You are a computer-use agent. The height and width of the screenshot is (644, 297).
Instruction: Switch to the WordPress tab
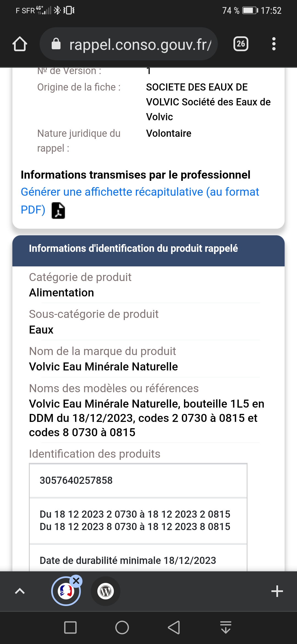(x=106, y=591)
